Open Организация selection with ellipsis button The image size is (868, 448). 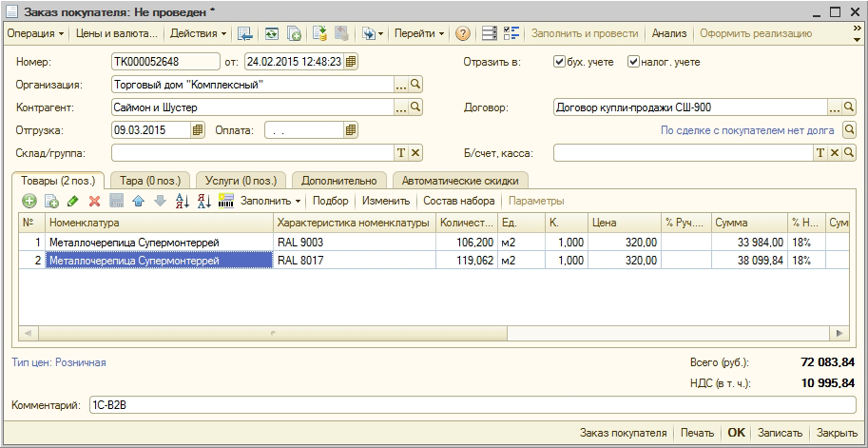click(x=401, y=85)
